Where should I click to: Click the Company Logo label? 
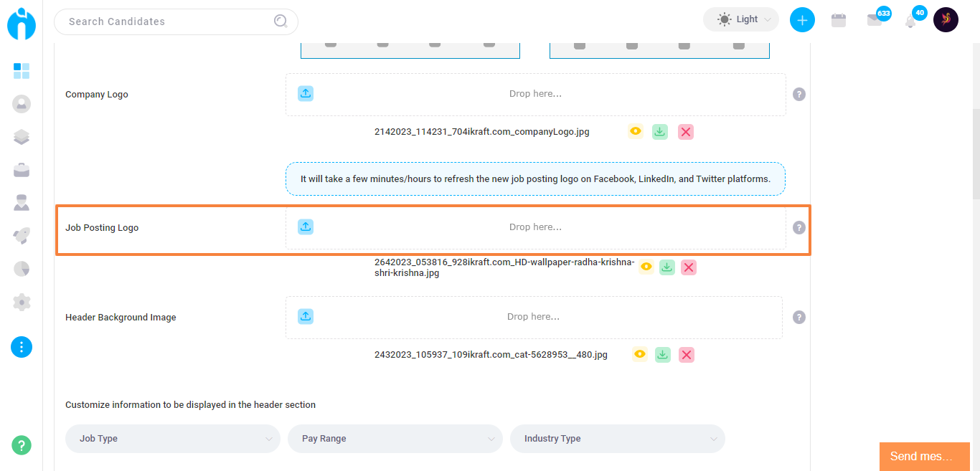coord(97,95)
